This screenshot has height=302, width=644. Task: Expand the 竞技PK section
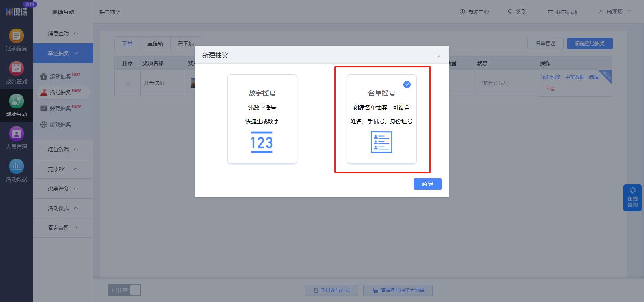(x=63, y=169)
